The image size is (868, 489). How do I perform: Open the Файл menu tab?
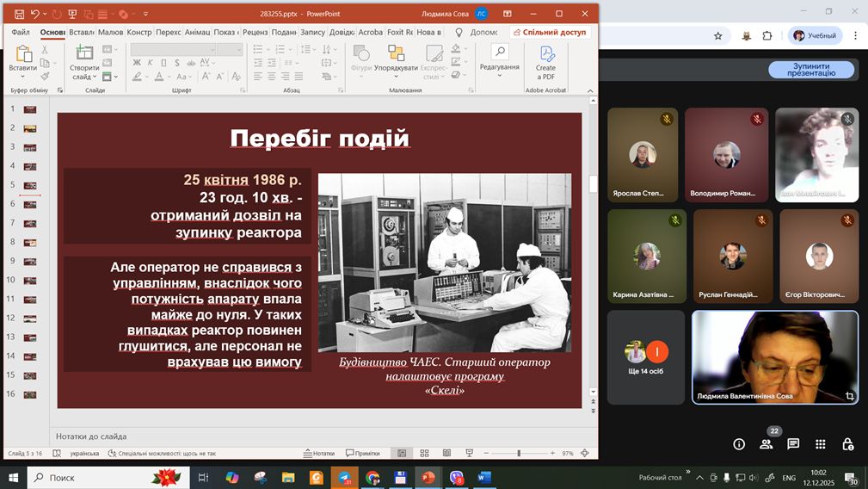[21, 32]
